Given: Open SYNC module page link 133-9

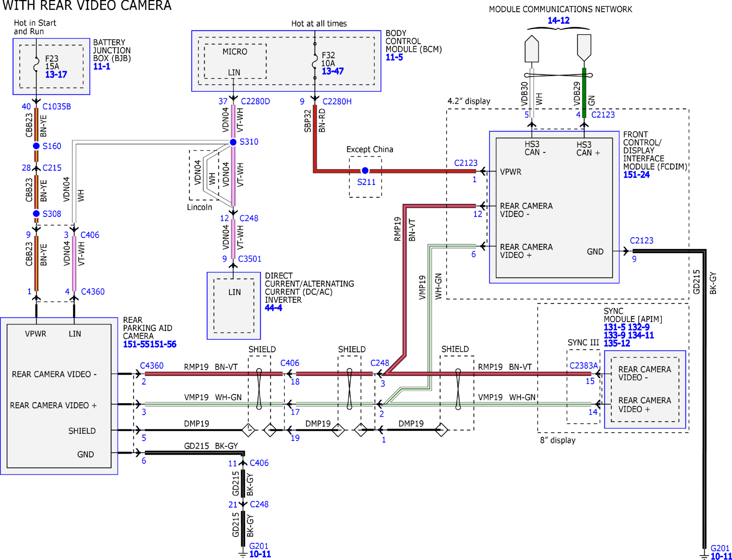Looking at the screenshot, I should click(614, 335).
